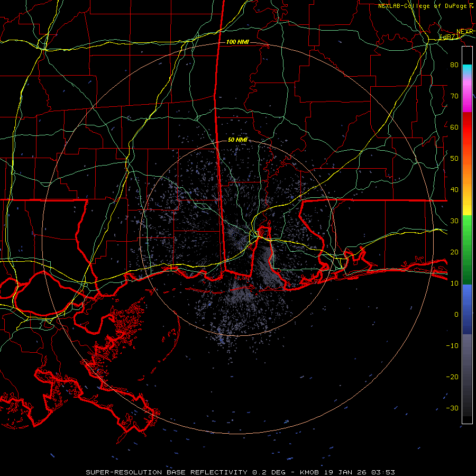The height and width of the screenshot is (476, 476).
Task: Click the SUPER-RESOLUTION BASE REFLECTIVITY caption text
Action: point(167,472)
